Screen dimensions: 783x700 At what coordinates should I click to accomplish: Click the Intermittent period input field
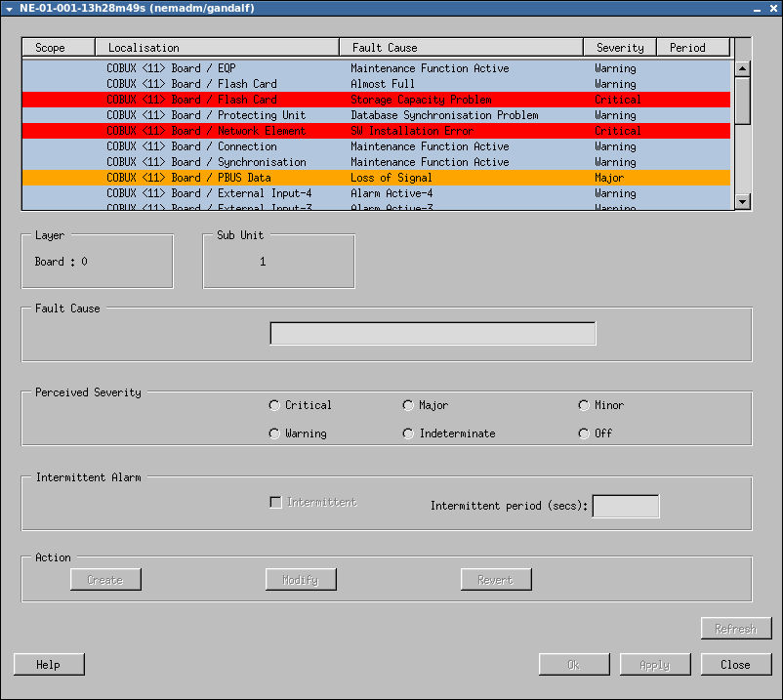(625, 506)
